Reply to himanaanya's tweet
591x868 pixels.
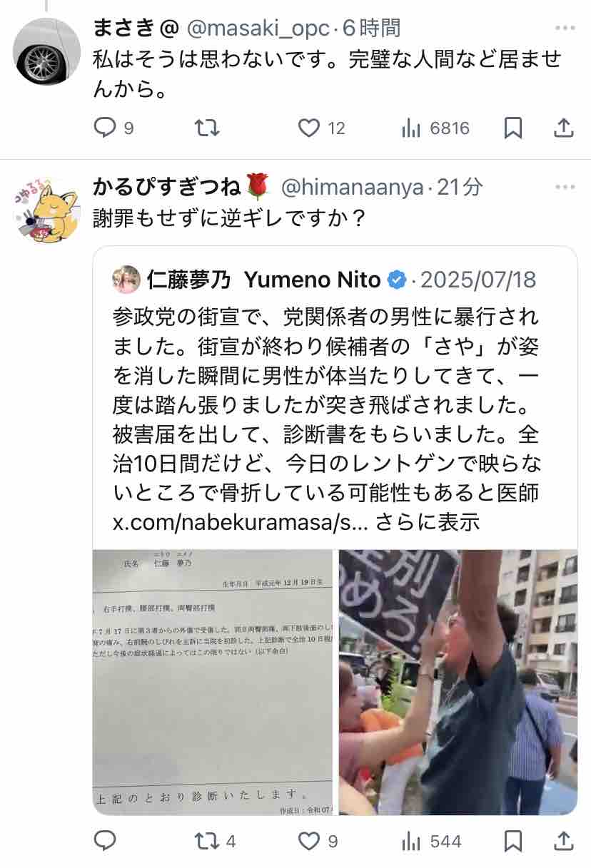[x=105, y=842]
